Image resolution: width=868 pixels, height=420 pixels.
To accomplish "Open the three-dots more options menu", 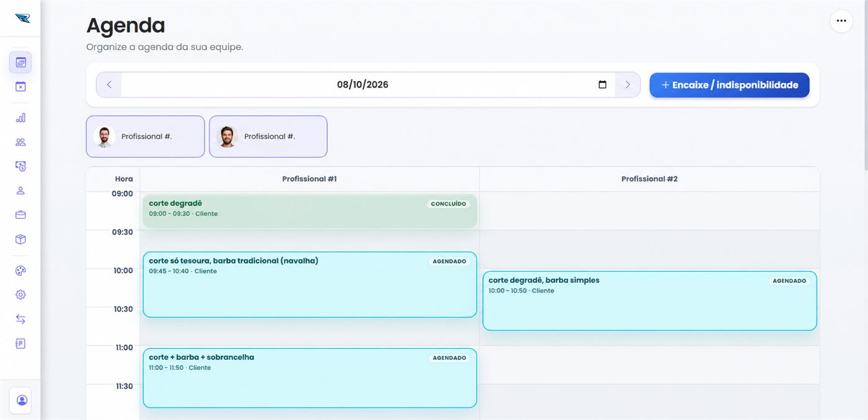I will click(841, 20).
